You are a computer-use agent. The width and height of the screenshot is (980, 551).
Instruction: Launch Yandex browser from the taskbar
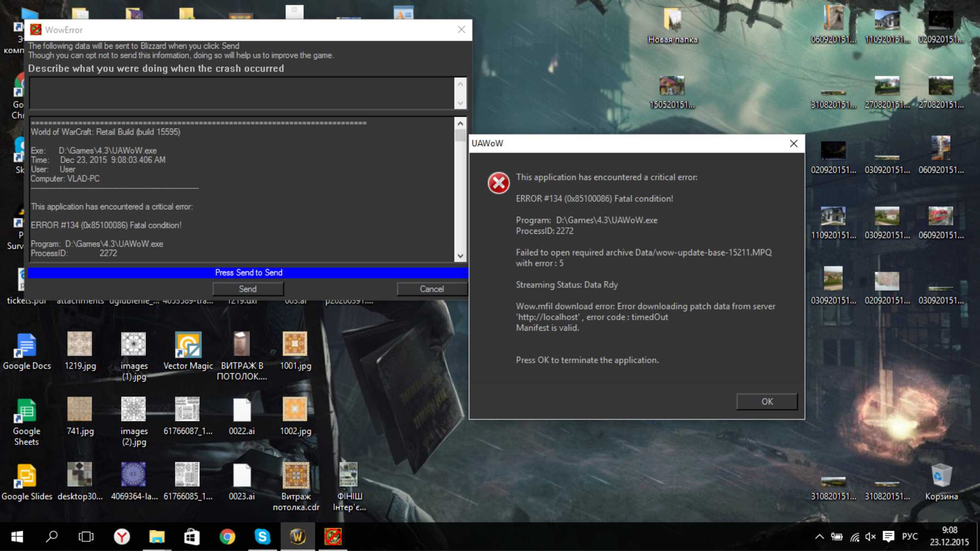[x=122, y=536]
